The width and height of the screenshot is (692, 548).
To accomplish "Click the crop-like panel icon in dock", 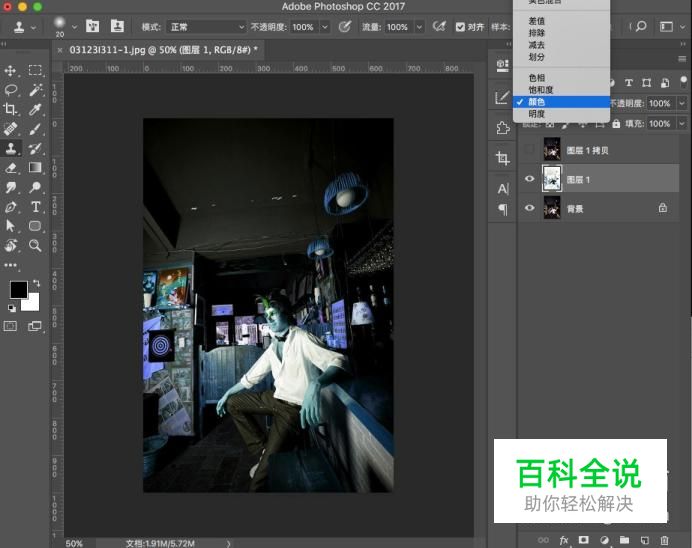I will [x=502, y=158].
